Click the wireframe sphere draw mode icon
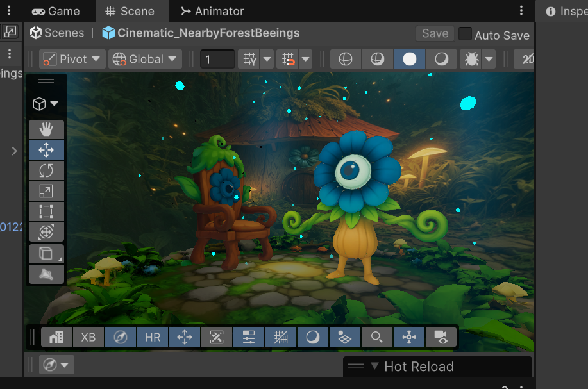Image resolution: width=588 pixels, height=389 pixels. [x=346, y=59]
